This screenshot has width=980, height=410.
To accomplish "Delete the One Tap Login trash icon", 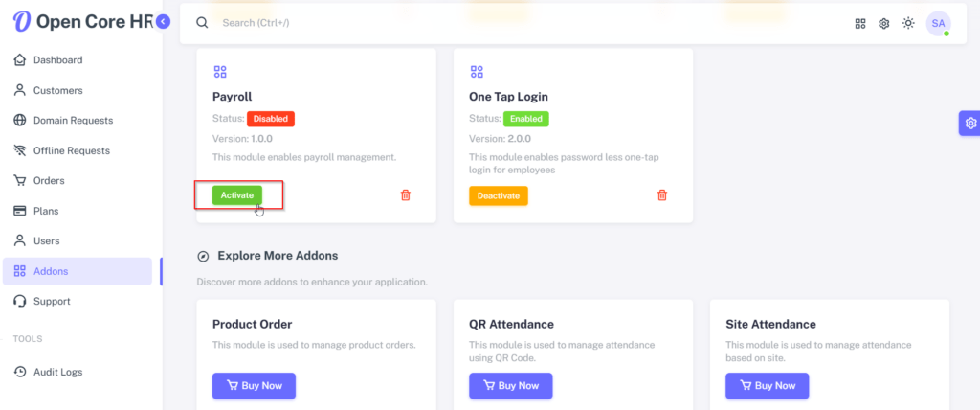I will click(x=662, y=195).
